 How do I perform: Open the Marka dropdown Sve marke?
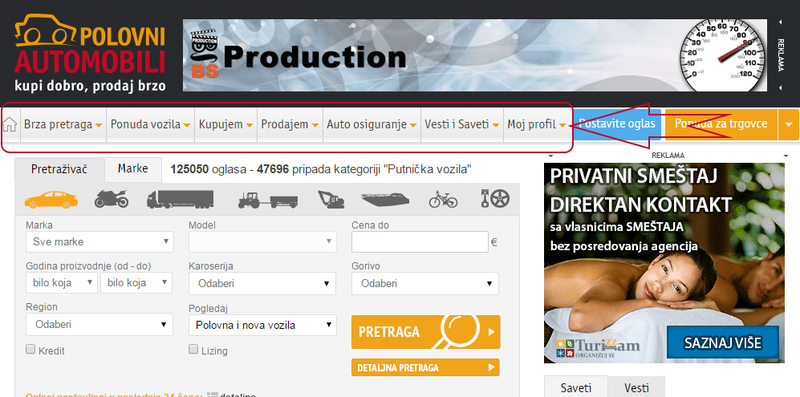tap(99, 242)
